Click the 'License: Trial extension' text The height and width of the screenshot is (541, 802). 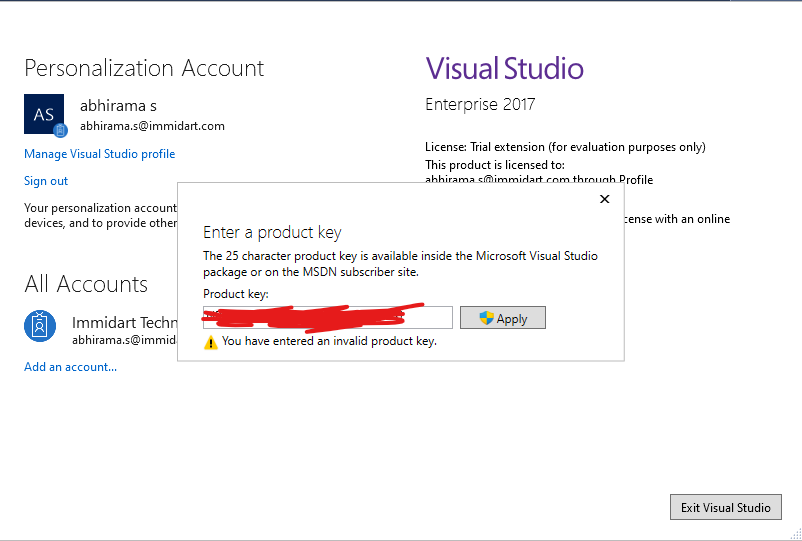[x=565, y=147]
